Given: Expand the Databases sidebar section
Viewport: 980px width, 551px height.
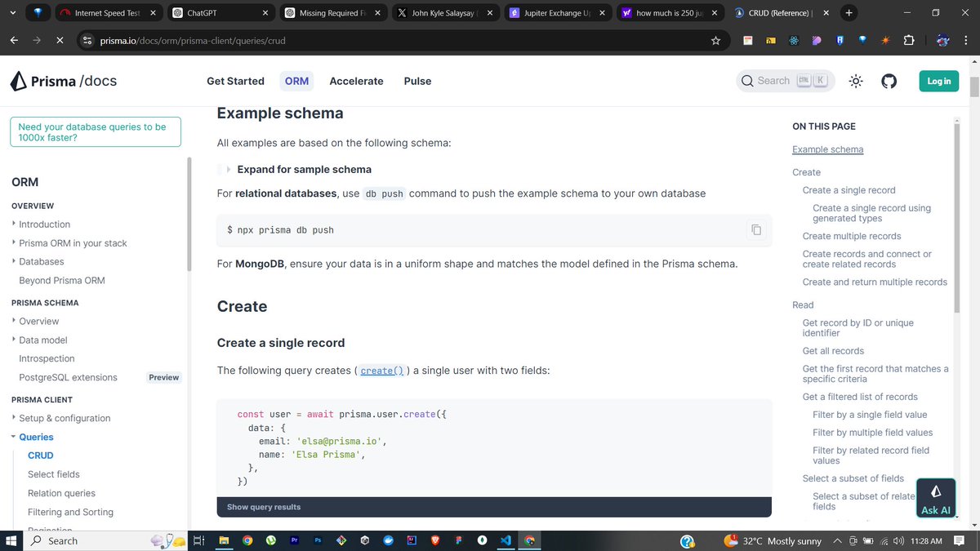Looking at the screenshot, I should (15, 261).
